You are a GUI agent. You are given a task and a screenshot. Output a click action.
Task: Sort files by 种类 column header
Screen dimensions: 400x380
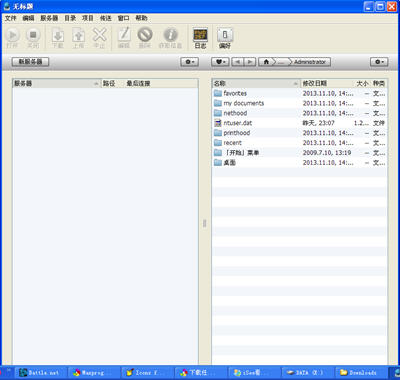click(x=379, y=83)
